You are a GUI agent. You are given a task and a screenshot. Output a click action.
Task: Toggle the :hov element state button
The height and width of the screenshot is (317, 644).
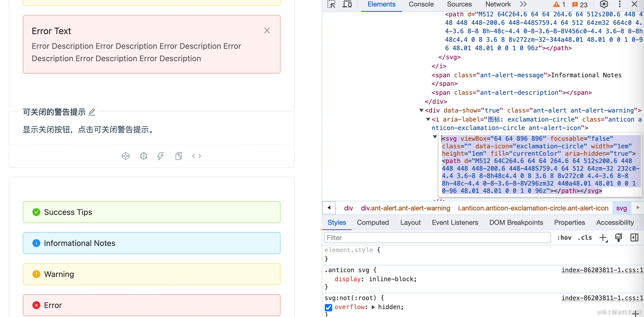click(564, 237)
